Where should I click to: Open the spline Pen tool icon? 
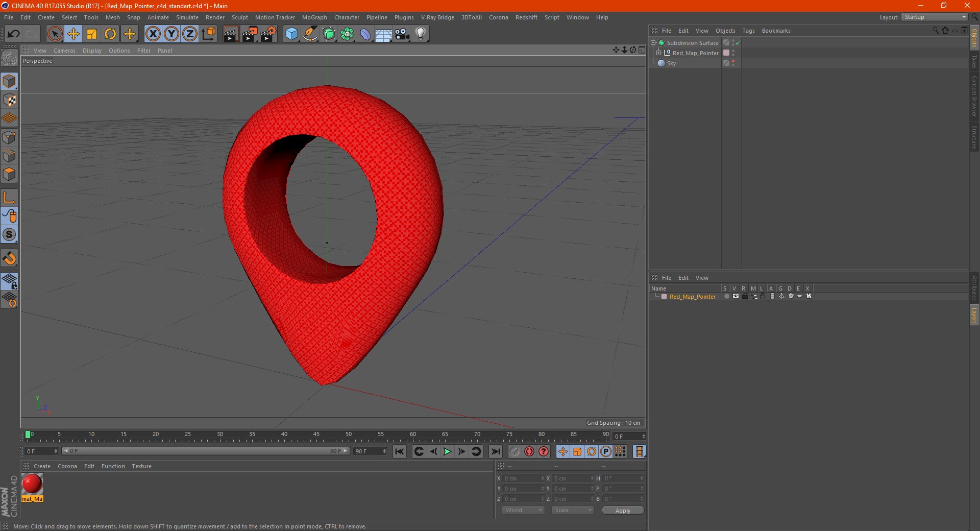click(310, 34)
